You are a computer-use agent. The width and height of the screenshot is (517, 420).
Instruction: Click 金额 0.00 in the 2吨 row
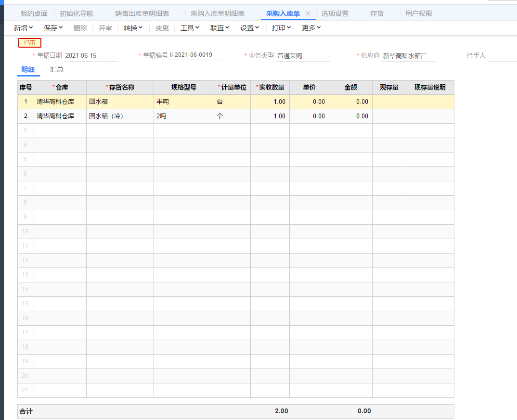pyautogui.click(x=351, y=116)
